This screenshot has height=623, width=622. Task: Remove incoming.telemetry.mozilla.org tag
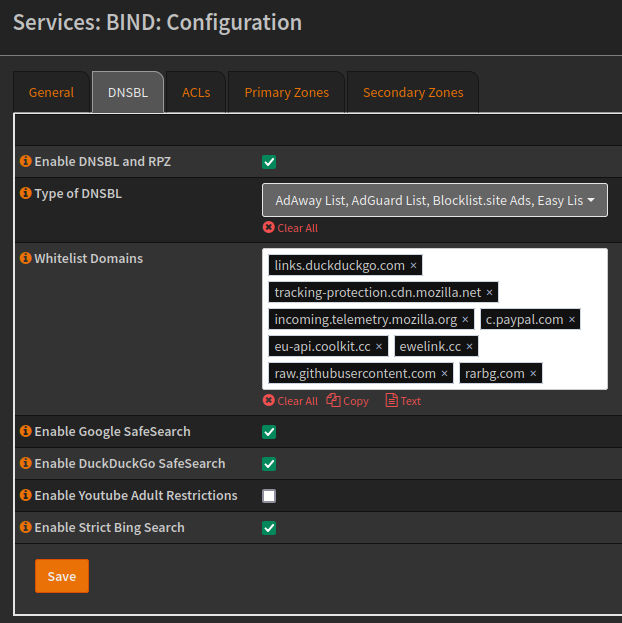point(465,319)
